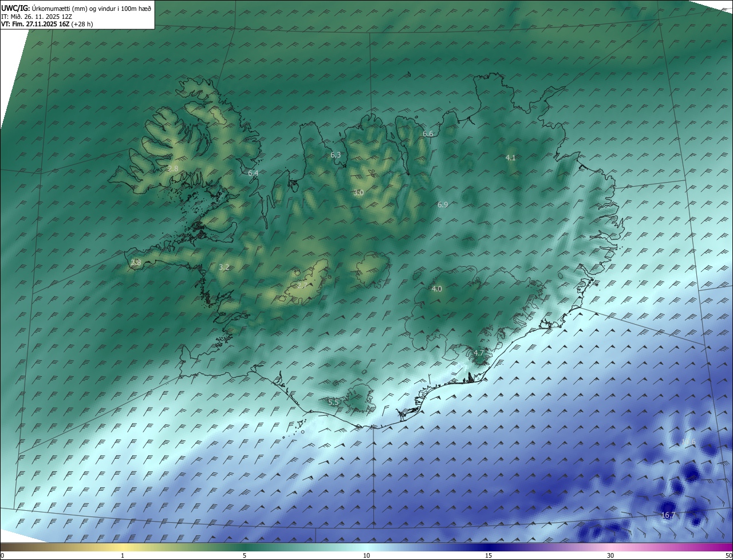Viewport: 733px width, 560px height.
Task: Click the '50' tick on the color scale
Action: click(x=728, y=555)
